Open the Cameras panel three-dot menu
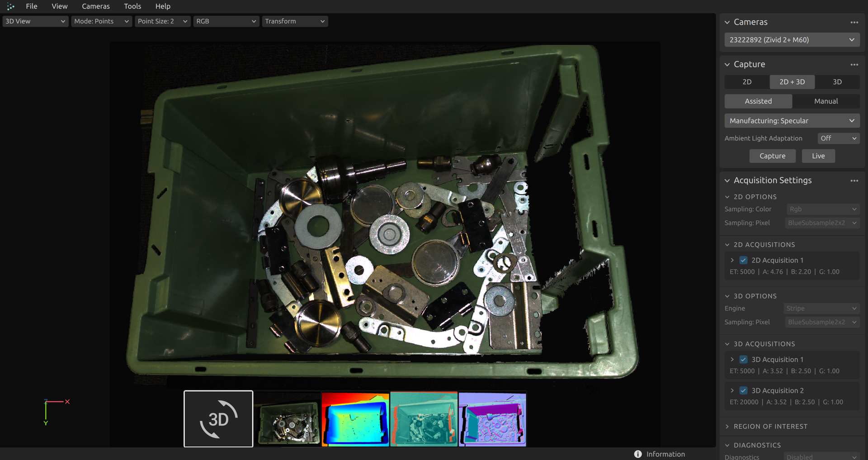This screenshot has width=868, height=460. [x=854, y=22]
